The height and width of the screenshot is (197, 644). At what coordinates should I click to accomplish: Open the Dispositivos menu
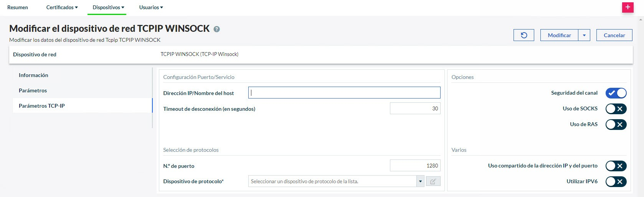(x=108, y=7)
